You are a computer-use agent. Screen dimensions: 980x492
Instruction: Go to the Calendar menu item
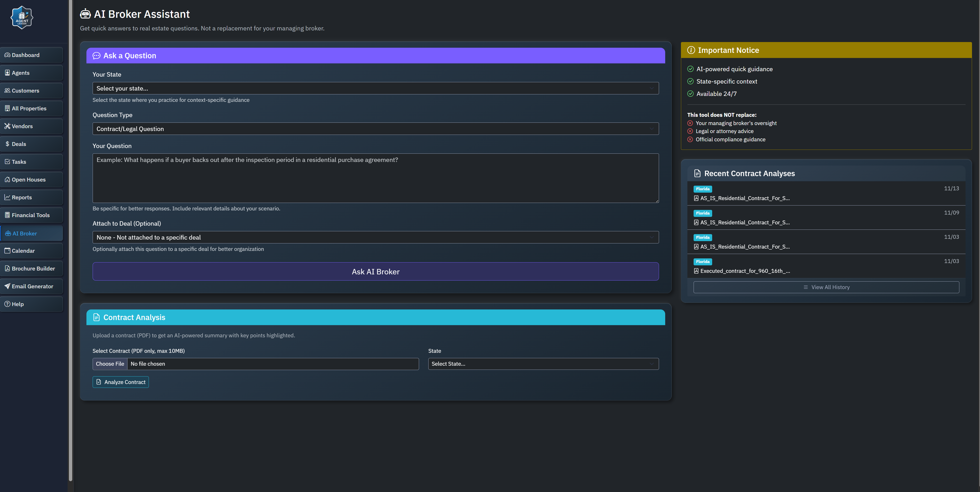(x=23, y=251)
